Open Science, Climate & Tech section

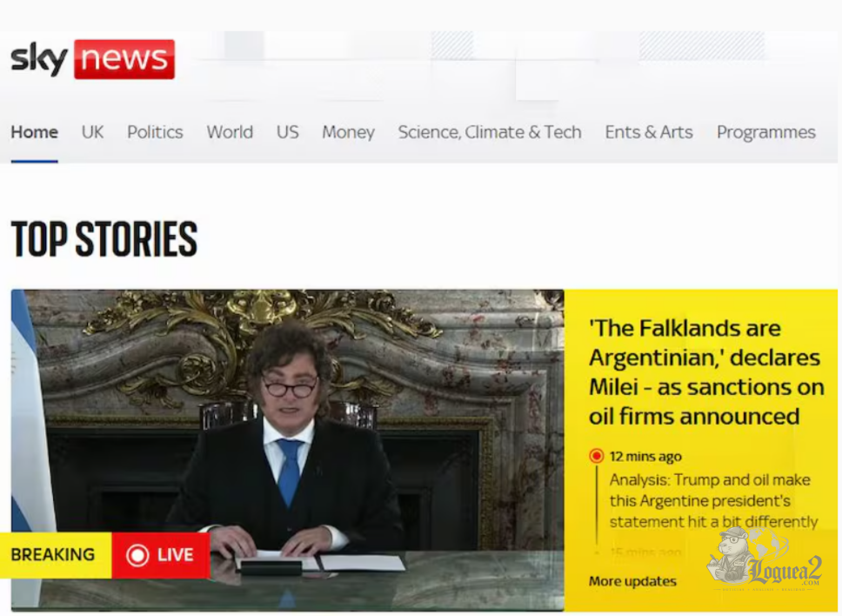coord(490,132)
